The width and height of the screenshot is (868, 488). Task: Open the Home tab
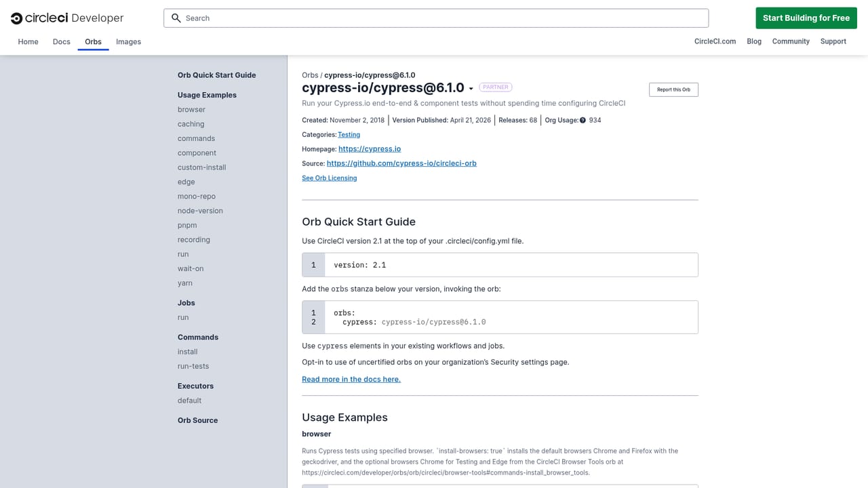pos(28,41)
